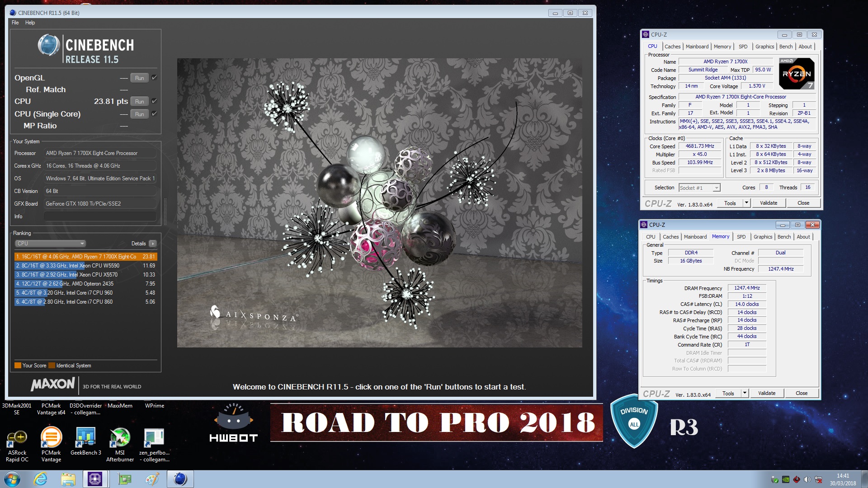Open Cinebench File menu
868x488 pixels.
[15, 23]
